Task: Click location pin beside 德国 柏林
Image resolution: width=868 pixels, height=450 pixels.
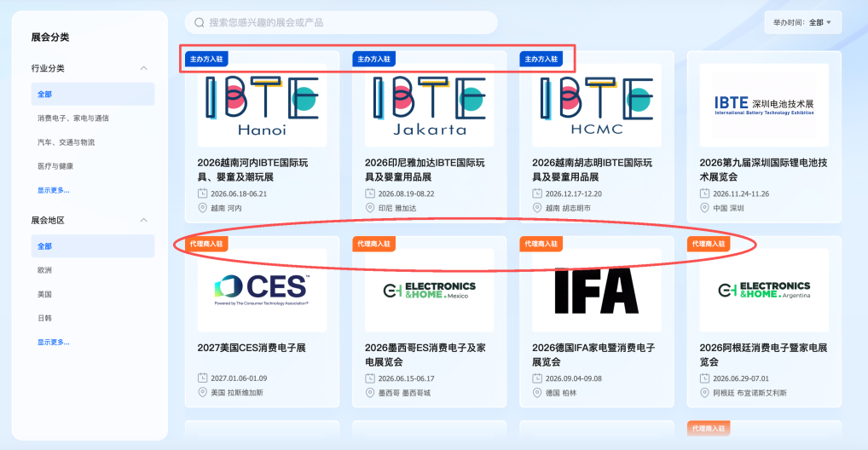Action: tap(537, 392)
